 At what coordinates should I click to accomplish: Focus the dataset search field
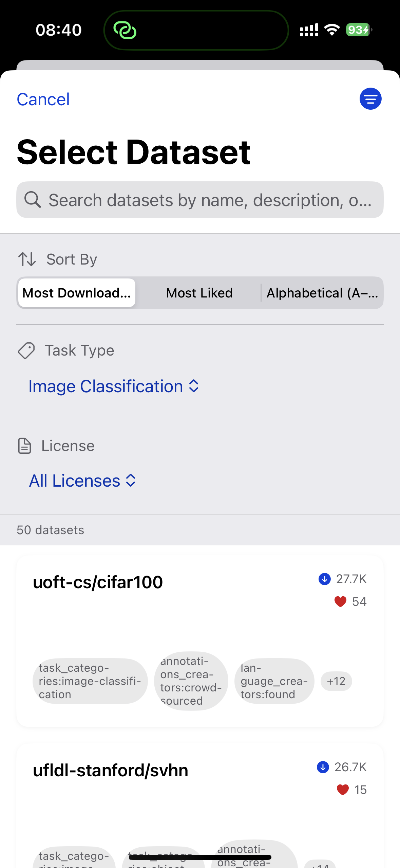(x=210, y=200)
